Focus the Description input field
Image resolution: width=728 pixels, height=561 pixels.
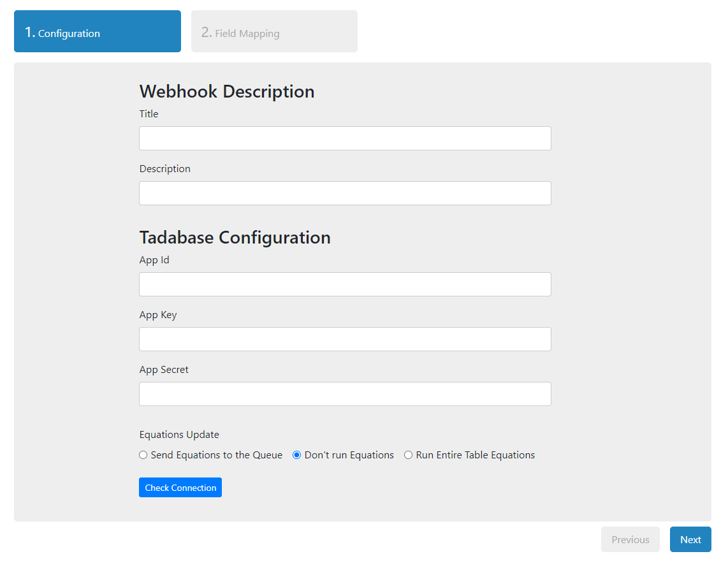pos(345,193)
